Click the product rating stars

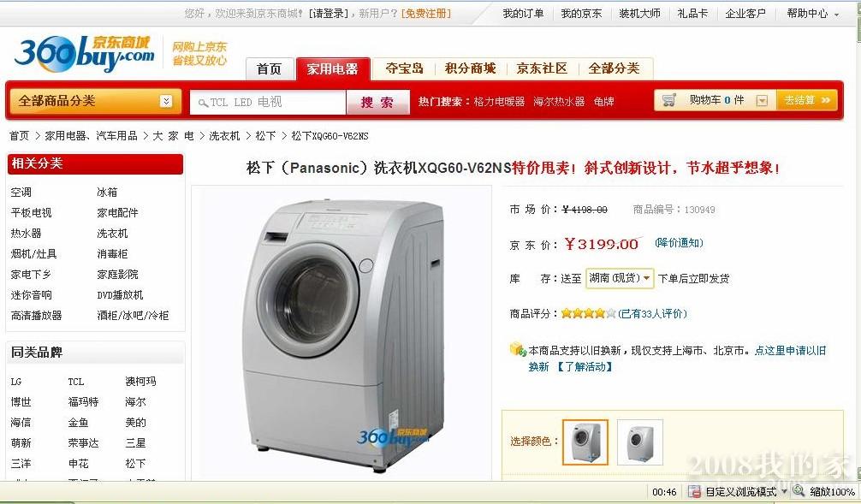(588, 313)
